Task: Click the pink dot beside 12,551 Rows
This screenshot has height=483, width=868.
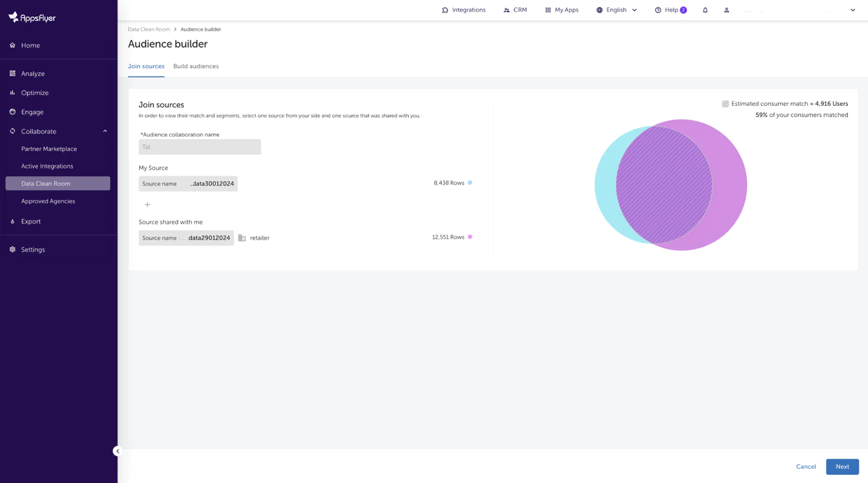Action: [x=470, y=237]
